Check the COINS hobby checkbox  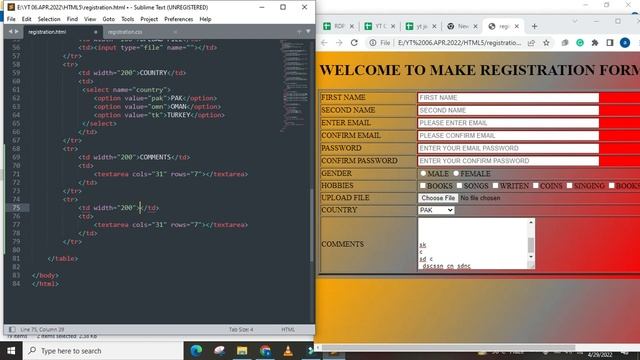coord(536,185)
